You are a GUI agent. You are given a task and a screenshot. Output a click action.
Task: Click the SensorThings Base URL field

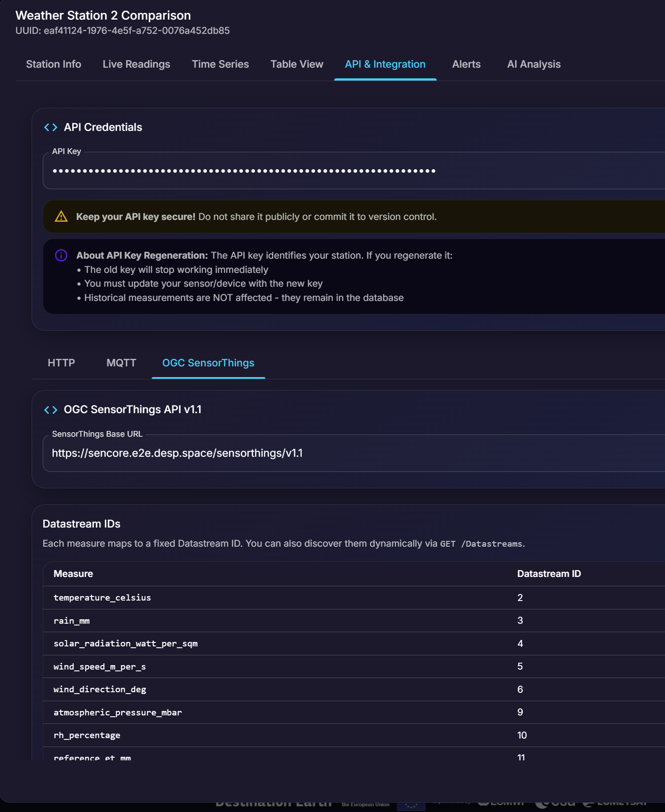pos(354,453)
